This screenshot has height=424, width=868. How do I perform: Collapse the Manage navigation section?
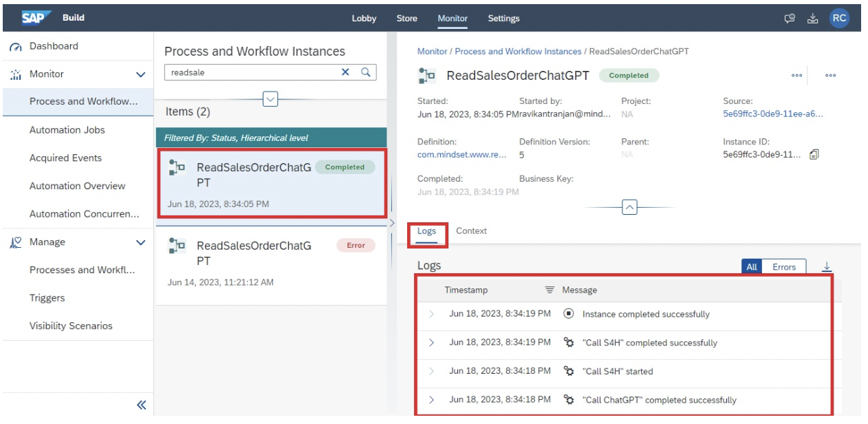click(141, 243)
